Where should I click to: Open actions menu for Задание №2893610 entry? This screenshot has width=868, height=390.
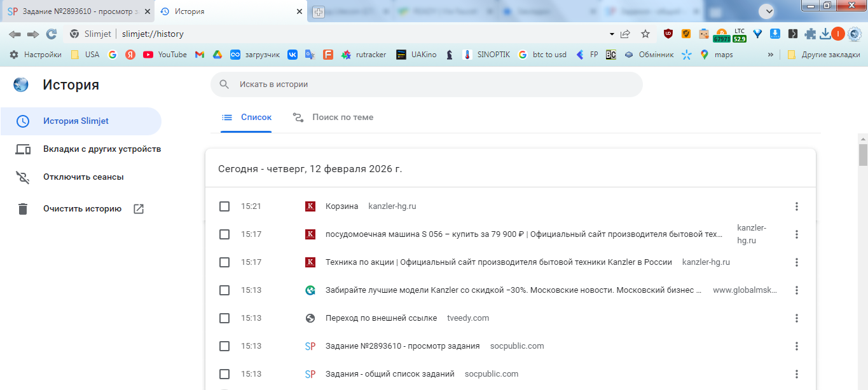[x=796, y=346]
